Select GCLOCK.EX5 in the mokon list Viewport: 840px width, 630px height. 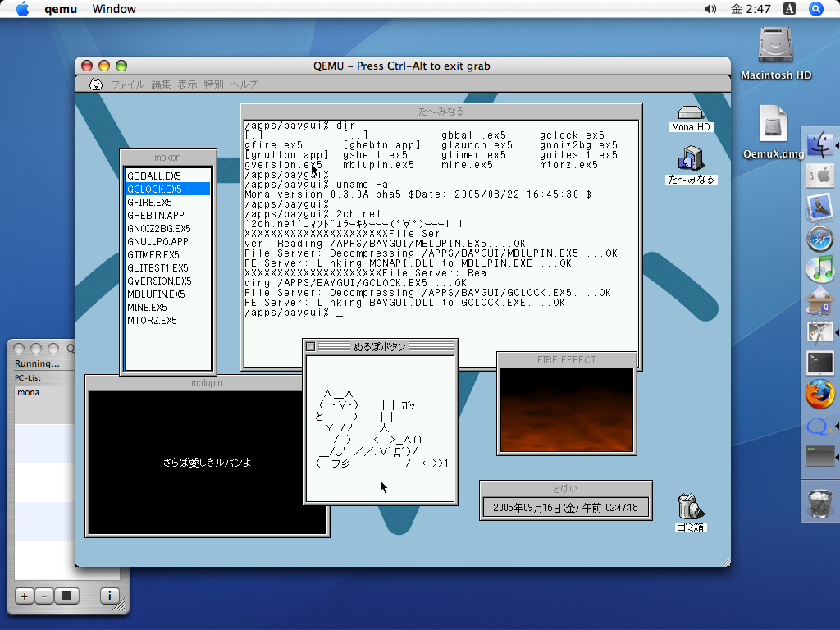pyautogui.click(x=167, y=189)
